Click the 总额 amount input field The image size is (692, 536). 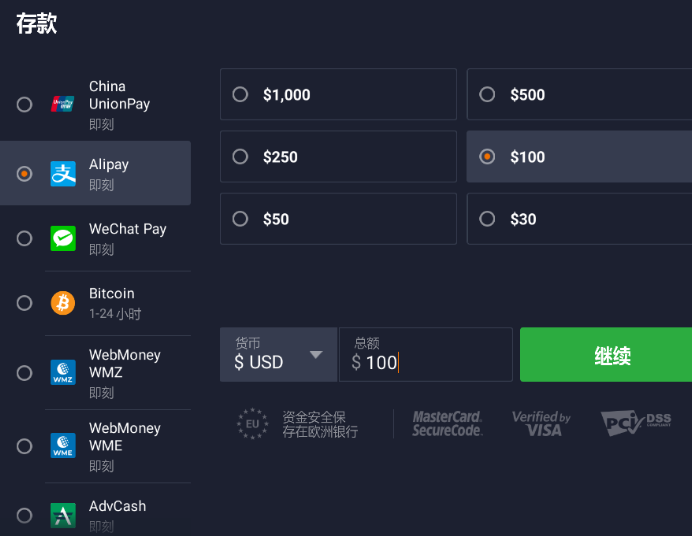coord(425,355)
